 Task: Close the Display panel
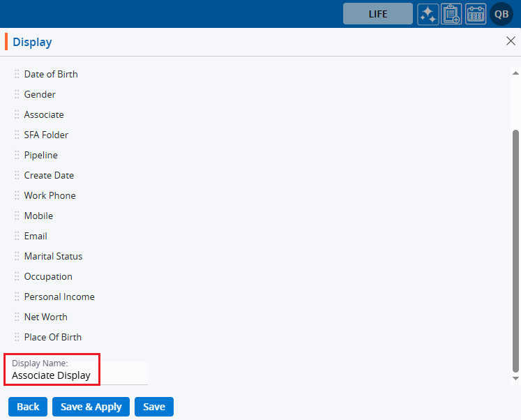(x=511, y=41)
